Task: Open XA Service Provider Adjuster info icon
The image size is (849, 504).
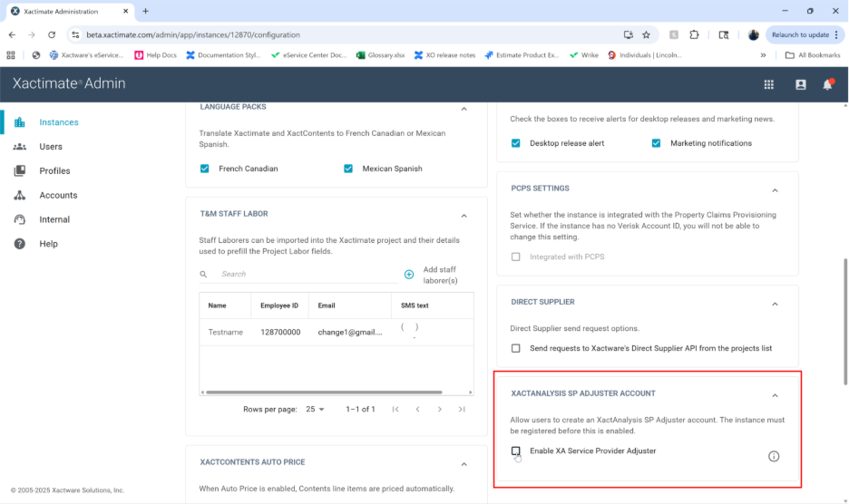Action: (774, 456)
